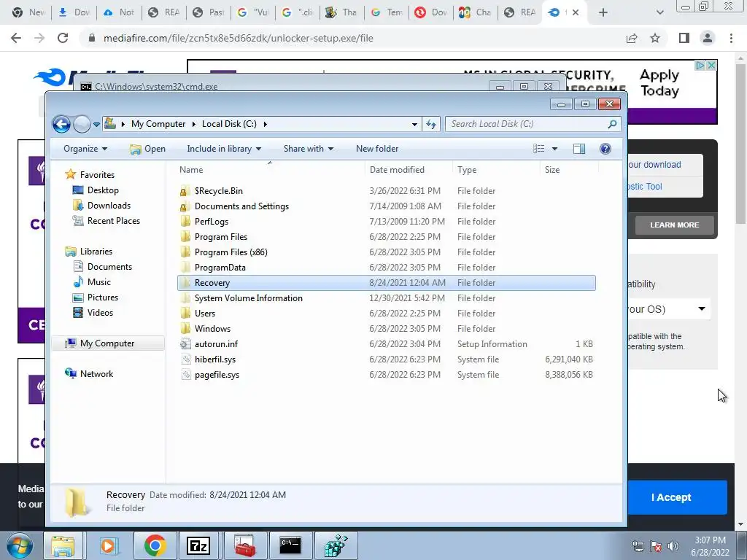Open 7-Zip from the taskbar

pos(198,545)
